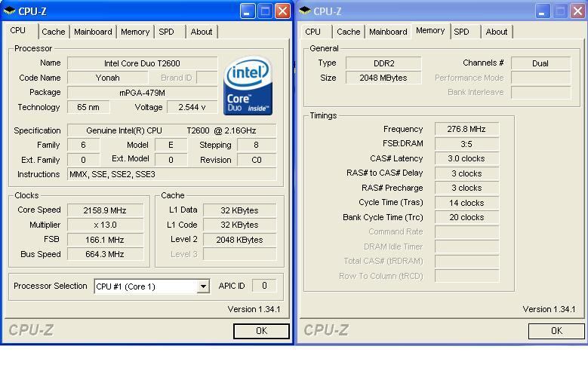Click the memory Size value 2048 MBytes

(383, 78)
